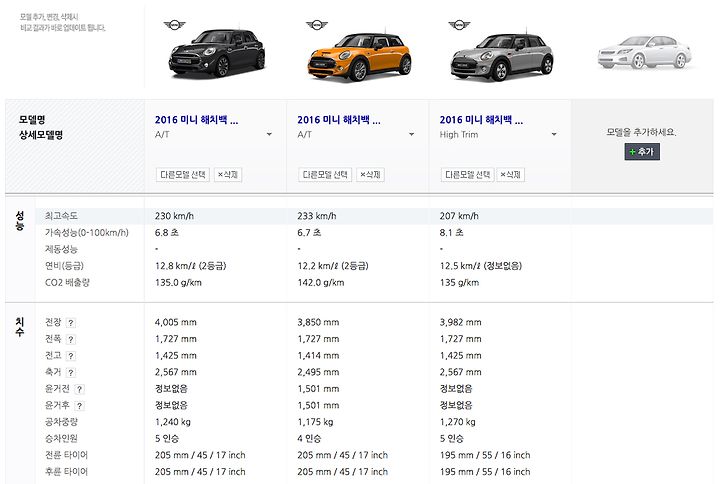
Task: Click the 승차인원 row label
Action: (x=61, y=439)
